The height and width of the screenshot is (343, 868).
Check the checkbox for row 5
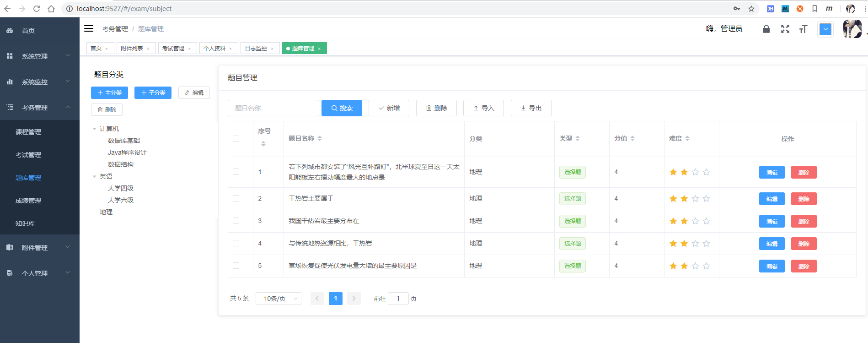(x=236, y=266)
